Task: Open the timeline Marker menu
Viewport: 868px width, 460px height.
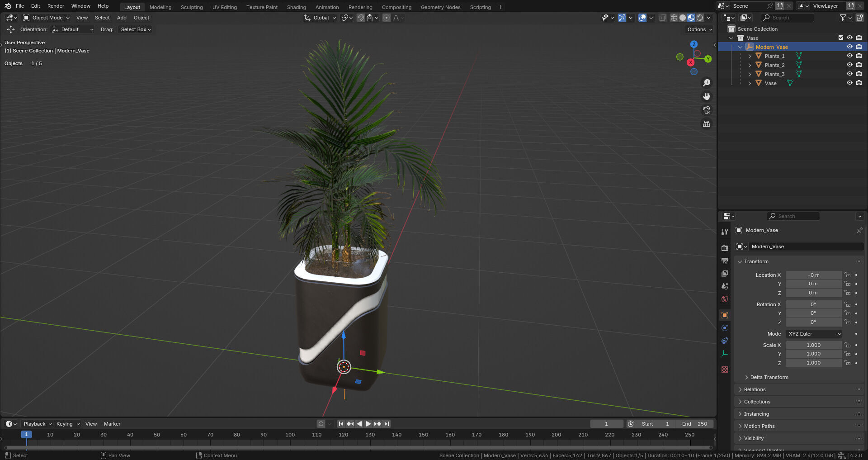Action: point(112,424)
